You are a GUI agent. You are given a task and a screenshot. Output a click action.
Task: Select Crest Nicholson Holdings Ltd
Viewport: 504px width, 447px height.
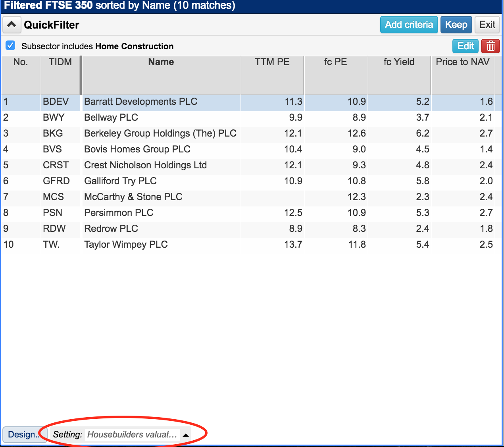tap(145, 165)
